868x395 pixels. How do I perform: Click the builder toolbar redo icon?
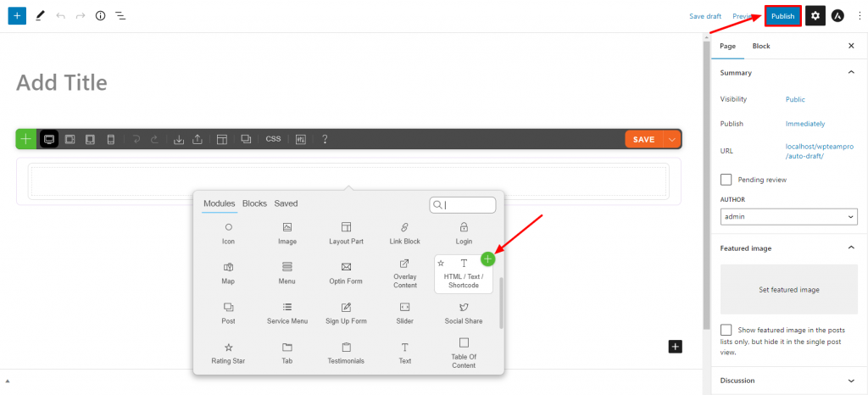pyautogui.click(x=154, y=139)
